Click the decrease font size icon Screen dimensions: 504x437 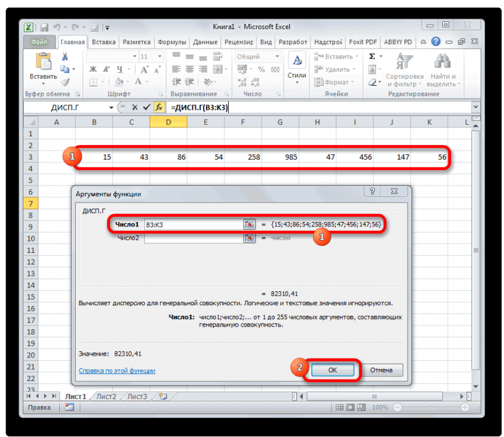[157, 69]
